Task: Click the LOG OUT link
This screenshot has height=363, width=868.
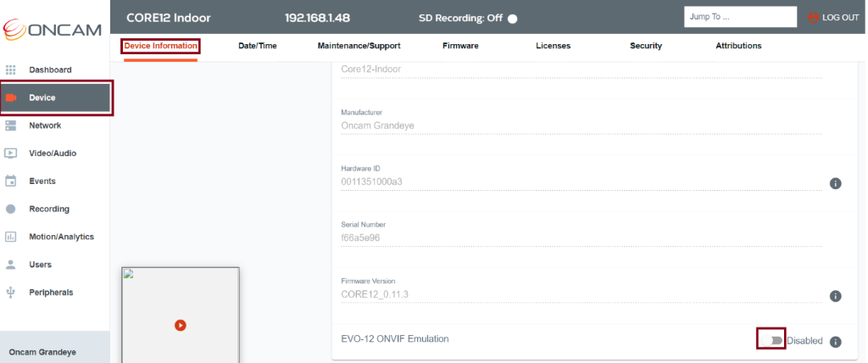Action: pyautogui.click(x=840, y=18)
